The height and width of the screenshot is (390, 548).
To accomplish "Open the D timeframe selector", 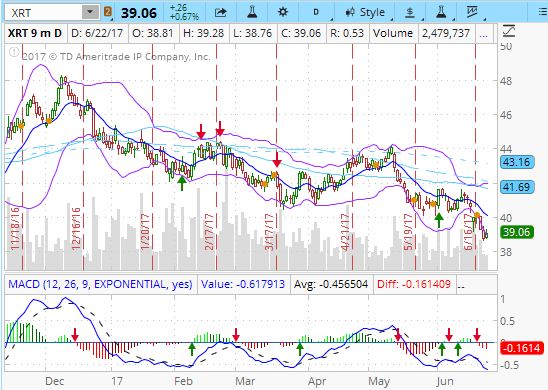I will pos(316,12).
